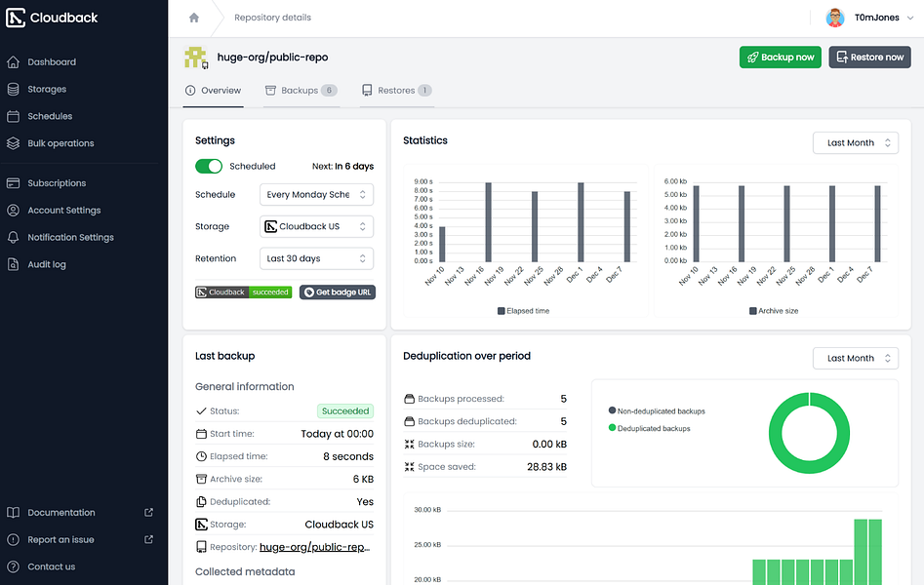Click '8 seconds' elapsed time value
This screenshot has width=924, height=585.
pos(348,456)
